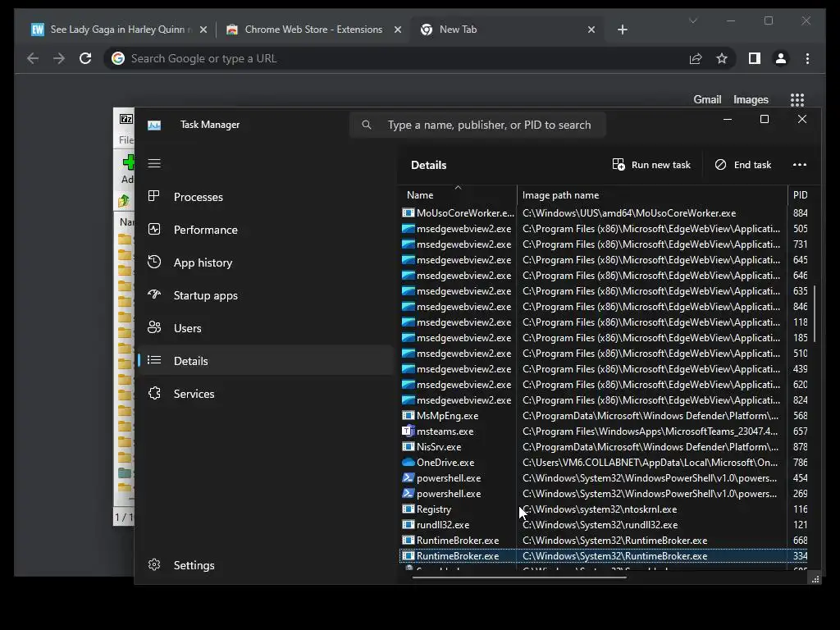Select the NisSrv.exe process

[604, 447]
